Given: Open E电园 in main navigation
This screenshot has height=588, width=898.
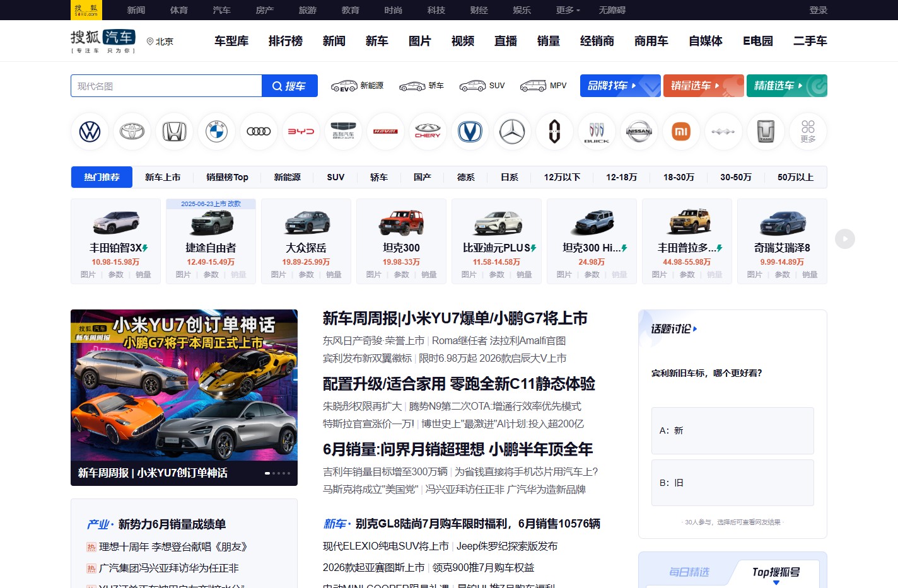Looking at the screenshot, I should pos(758,41).
